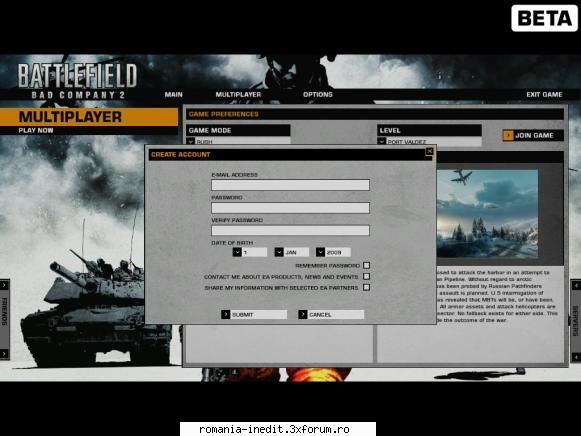Click the Join Game button
Viewport: 581px width, 436px height.
pyautogui.click(x=533, y=135)
